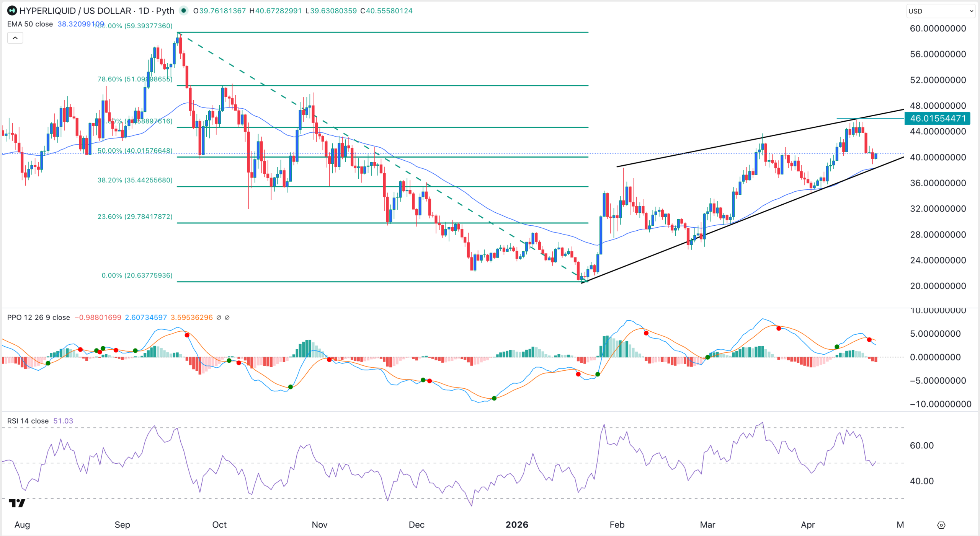Click the PPO signal value 3.59536296
Image resolution: width=980 pixels, height=536 pixels.
[191, 318]
